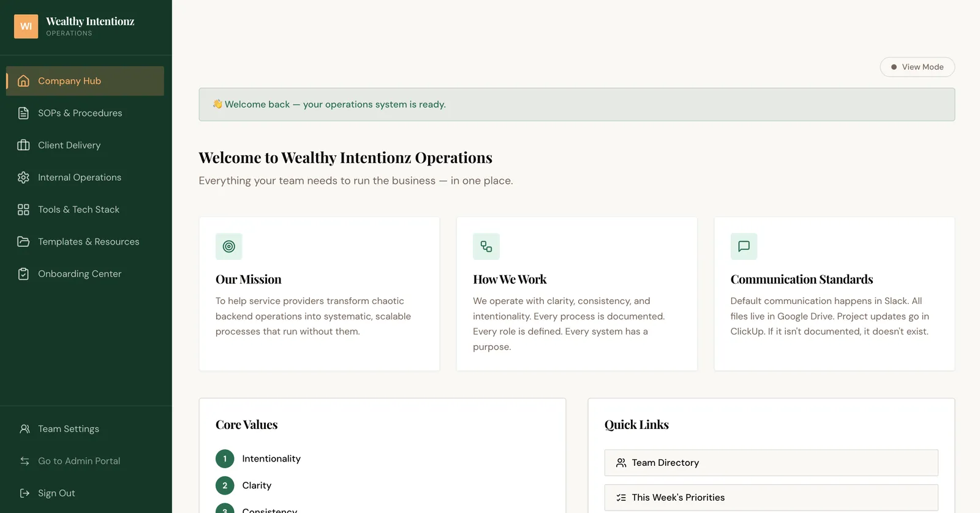
Task: Click the Internal Operations gear icon
Action: click(23, 178)
